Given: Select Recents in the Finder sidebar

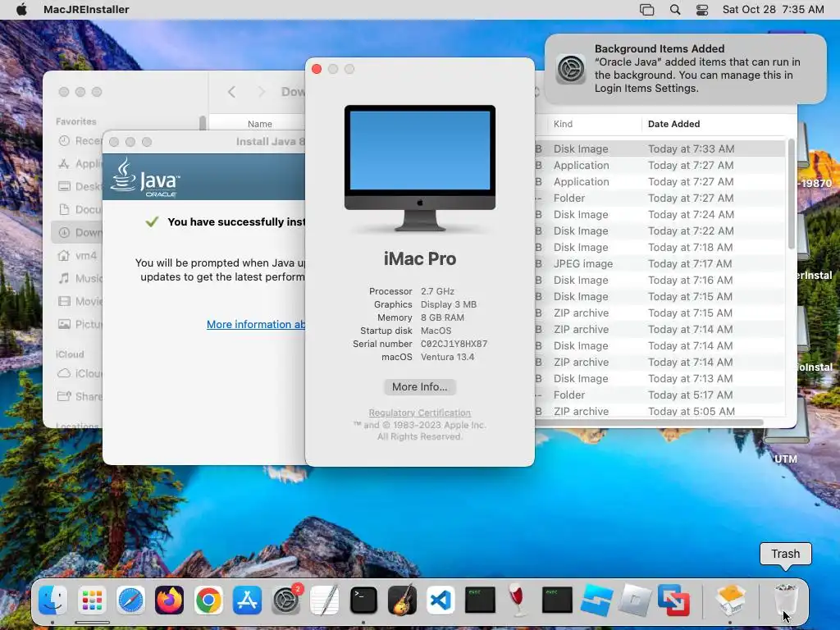Looking at the screenshot, I should (80, 140).
